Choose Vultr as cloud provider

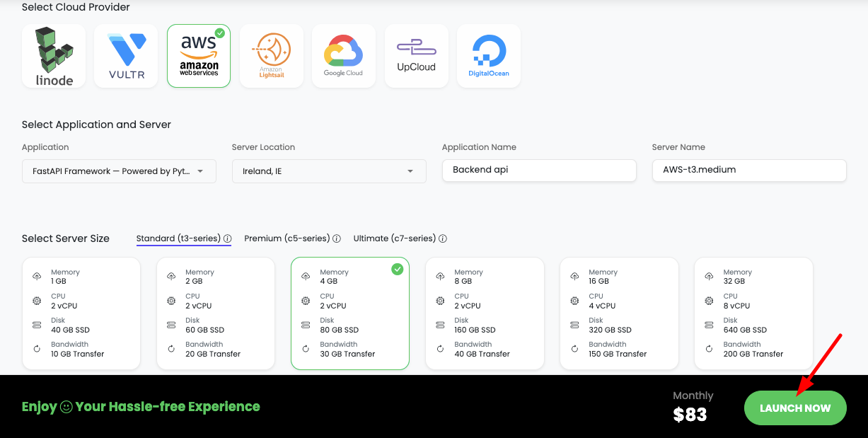(126, 56)
